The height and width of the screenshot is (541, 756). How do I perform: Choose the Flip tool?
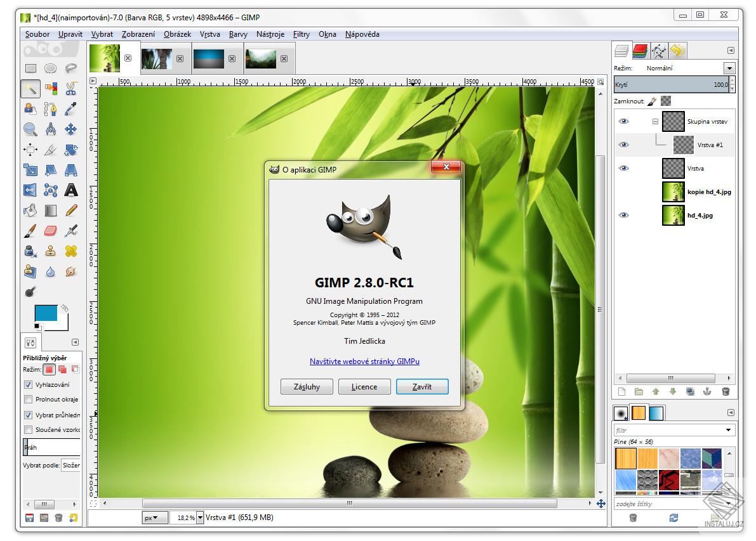pyautogui.click(x=30, y=190)
